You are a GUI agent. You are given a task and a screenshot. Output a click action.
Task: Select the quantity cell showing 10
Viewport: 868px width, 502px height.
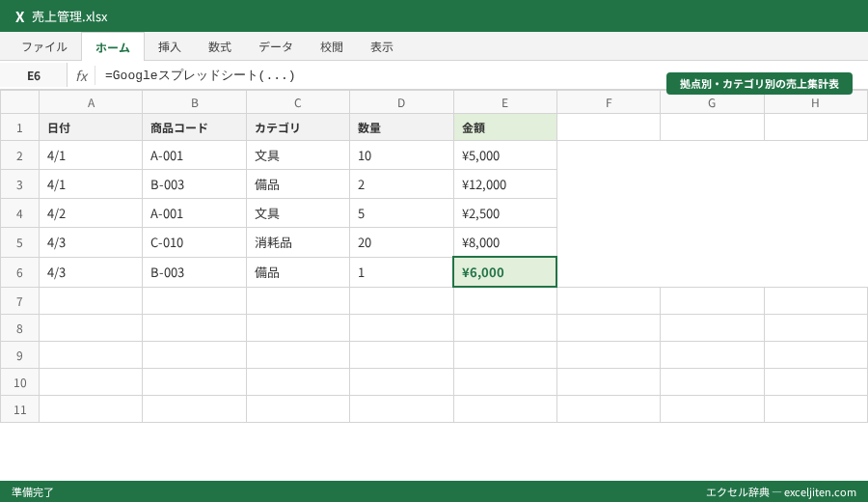(401, 155)
